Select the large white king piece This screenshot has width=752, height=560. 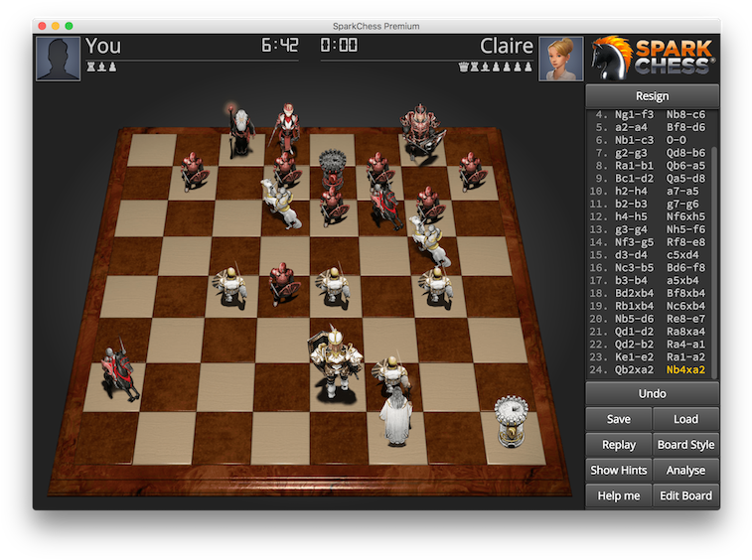(x=335, y=364)
